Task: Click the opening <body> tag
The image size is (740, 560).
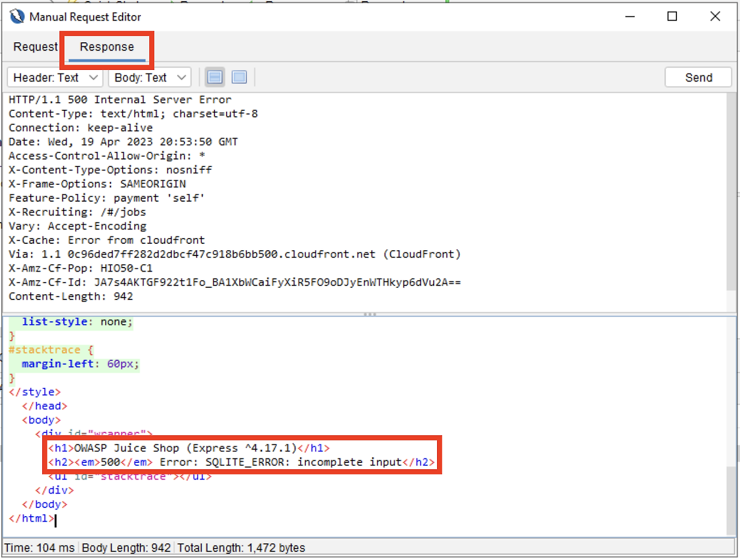Action: (41, 420)
